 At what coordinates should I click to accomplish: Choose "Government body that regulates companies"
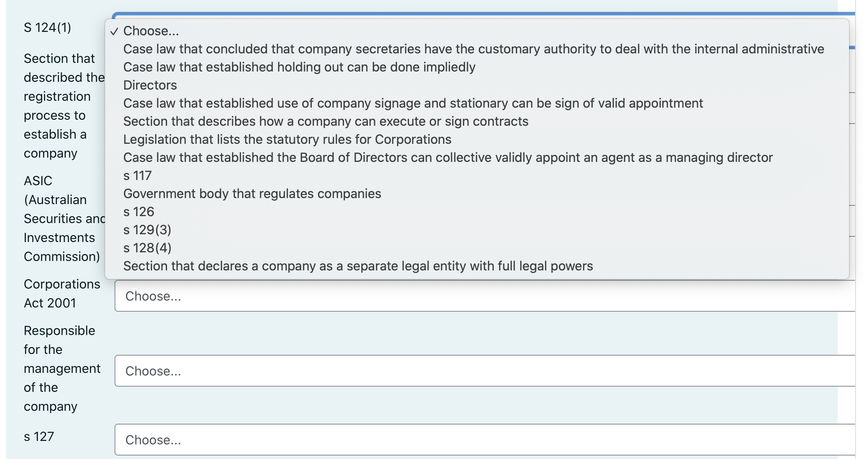tap(252, 193)
